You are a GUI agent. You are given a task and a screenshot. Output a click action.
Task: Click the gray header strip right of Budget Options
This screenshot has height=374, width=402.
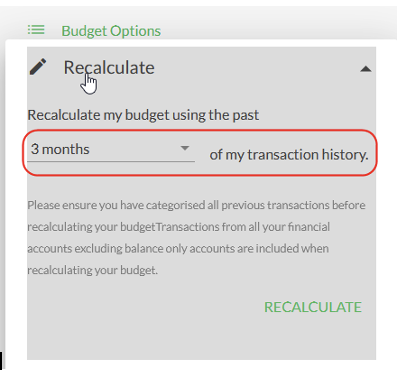pos(280,23)
